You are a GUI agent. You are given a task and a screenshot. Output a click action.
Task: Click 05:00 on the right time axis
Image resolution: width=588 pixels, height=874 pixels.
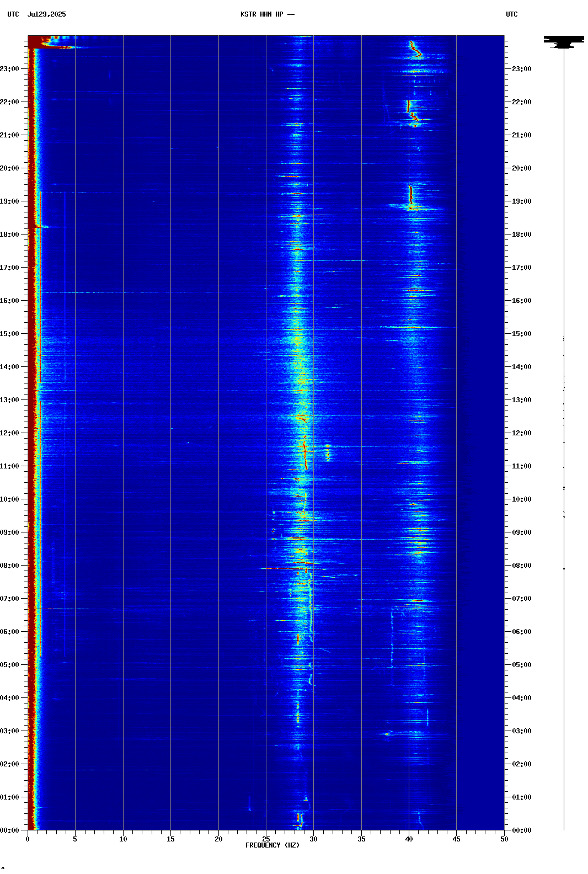[522, 665]
